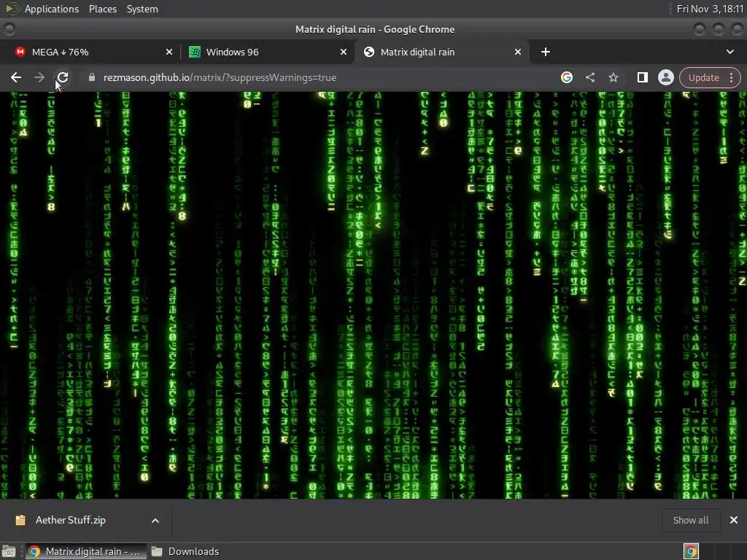Switch to the Windows 96 tab
The image size is (747, 560).
click(267, 52)
